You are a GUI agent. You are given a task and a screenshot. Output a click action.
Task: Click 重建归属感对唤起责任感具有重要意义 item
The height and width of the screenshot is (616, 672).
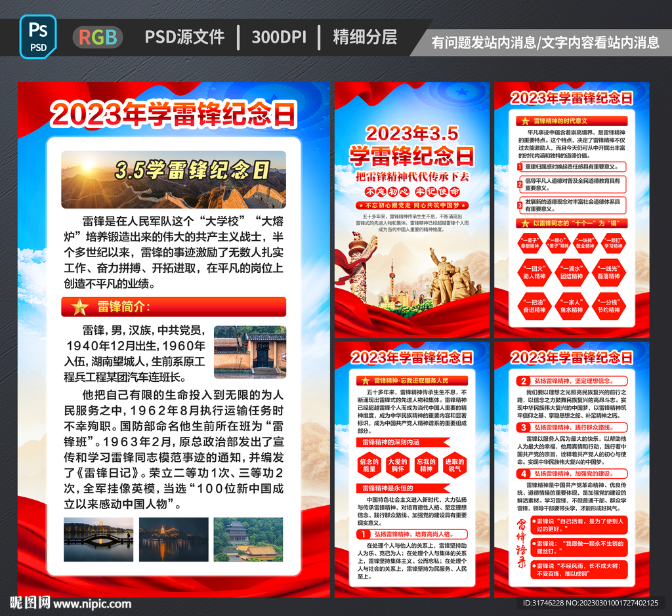[572, 167]
